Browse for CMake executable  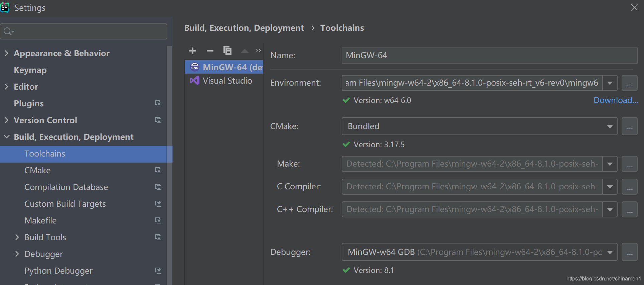(x=630, y=126)
